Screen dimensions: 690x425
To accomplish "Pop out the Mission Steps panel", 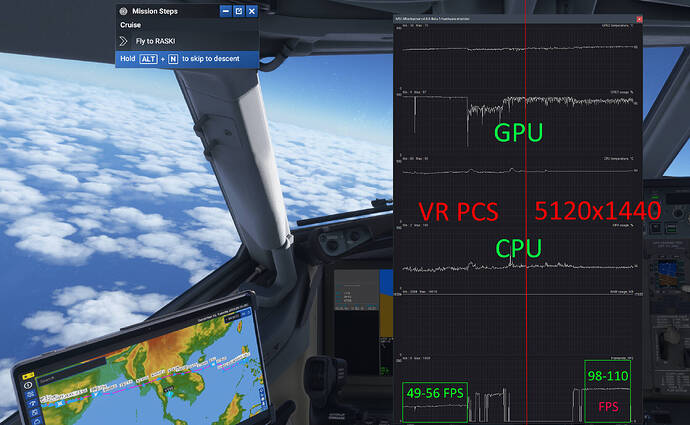I will coord(239,11).
